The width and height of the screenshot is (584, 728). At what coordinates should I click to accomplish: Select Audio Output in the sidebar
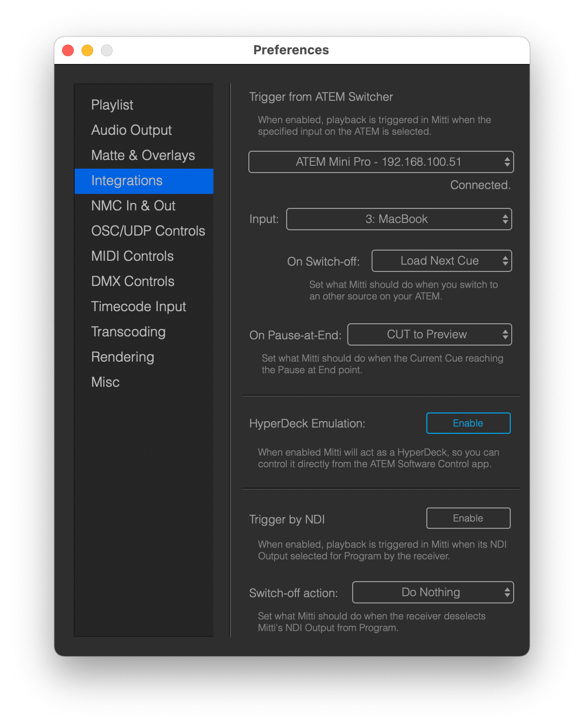[131, 130]
